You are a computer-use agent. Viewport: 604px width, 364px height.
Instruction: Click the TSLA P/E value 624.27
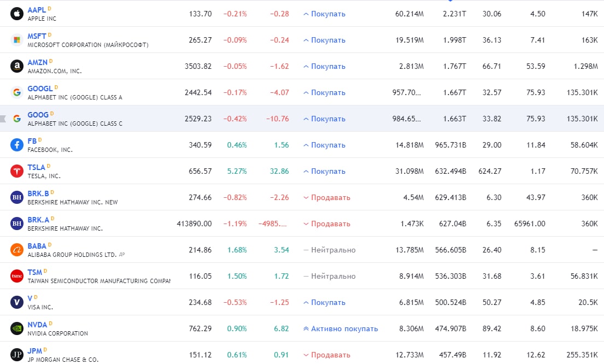[490, 171]
